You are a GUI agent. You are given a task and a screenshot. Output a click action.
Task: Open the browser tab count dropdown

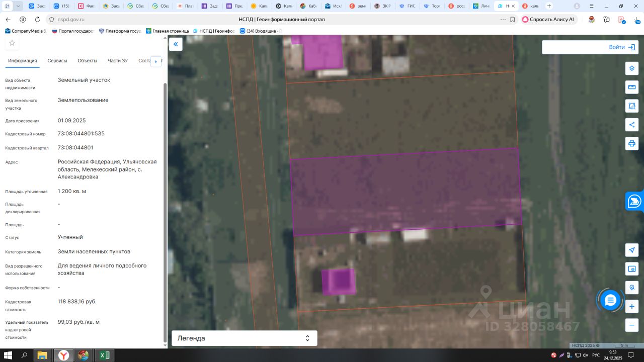click(x=19, y=6)
